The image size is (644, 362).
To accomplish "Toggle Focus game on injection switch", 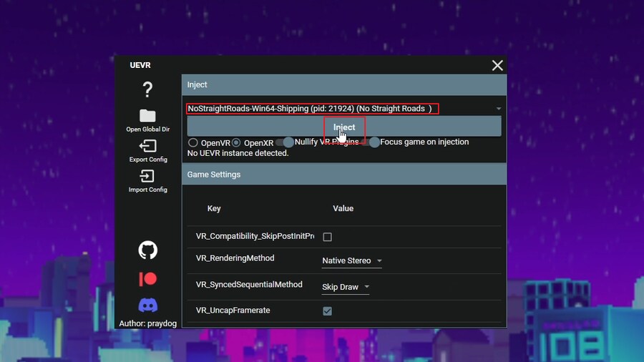I will [x=370, y=142].
